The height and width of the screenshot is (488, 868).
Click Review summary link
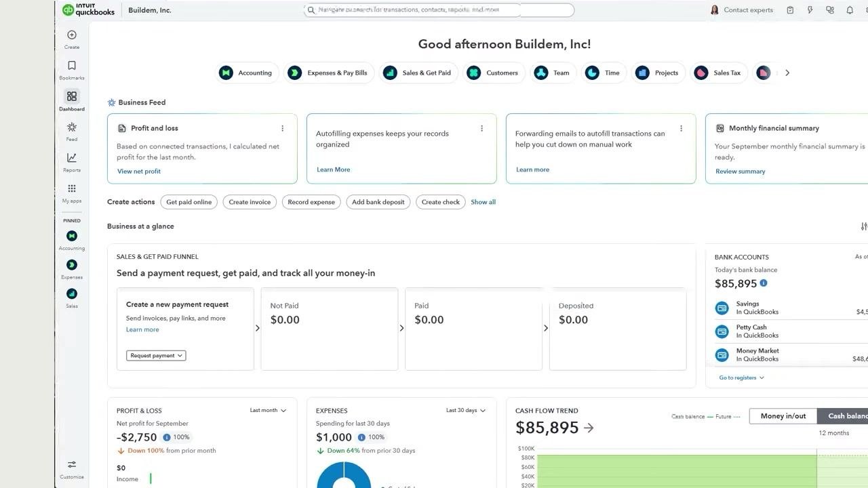click(x=741, y=171)
